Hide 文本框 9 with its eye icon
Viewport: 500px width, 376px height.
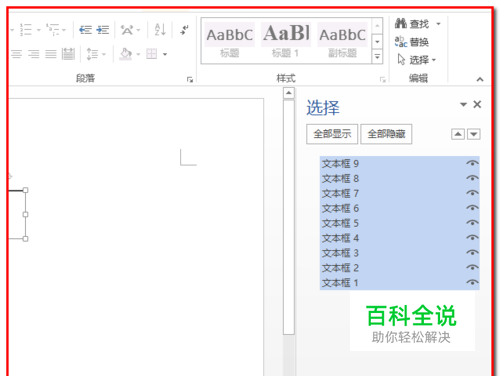point(472,163)
